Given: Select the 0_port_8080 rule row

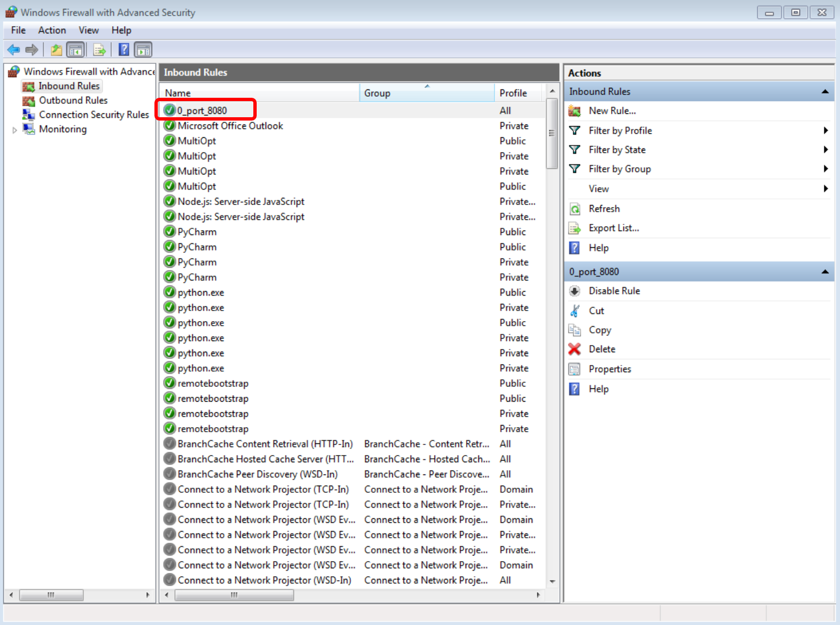Looking at the screenshot, I should pyautogui.click(x=352, y=111).
